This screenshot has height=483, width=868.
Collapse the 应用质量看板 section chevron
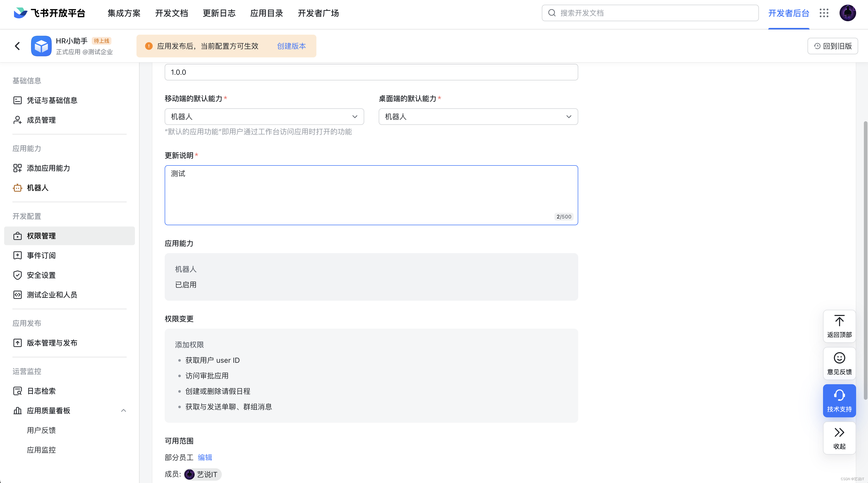click(x=123, y=411)
